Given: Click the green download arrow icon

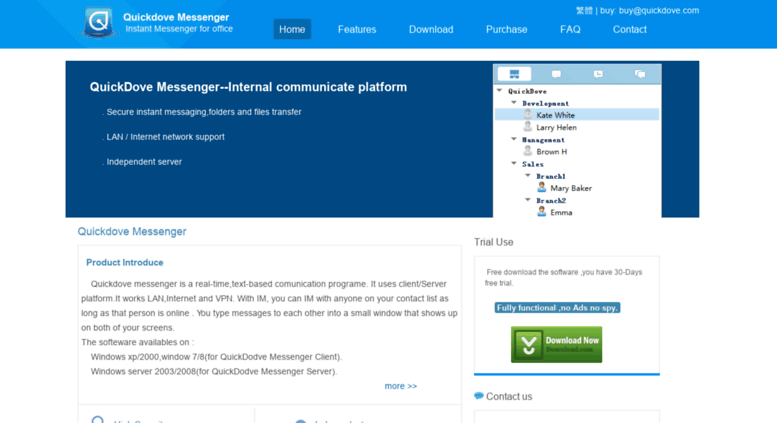Looking at the screenshot, I should [528, 344].
